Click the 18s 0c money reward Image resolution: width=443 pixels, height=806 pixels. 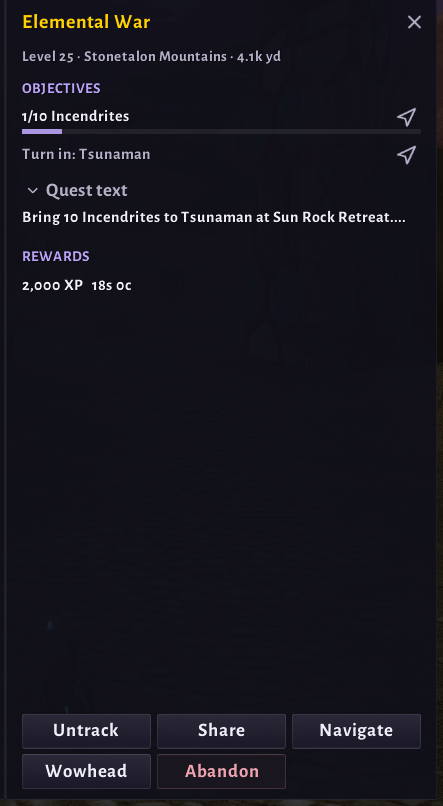pyautogui.click(x=112, y=286)
